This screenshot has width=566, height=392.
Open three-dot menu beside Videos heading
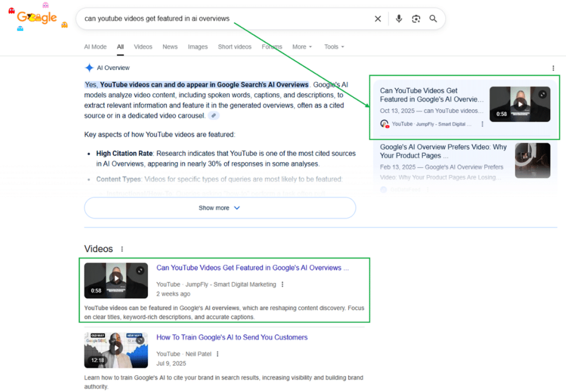click(122, 249)
